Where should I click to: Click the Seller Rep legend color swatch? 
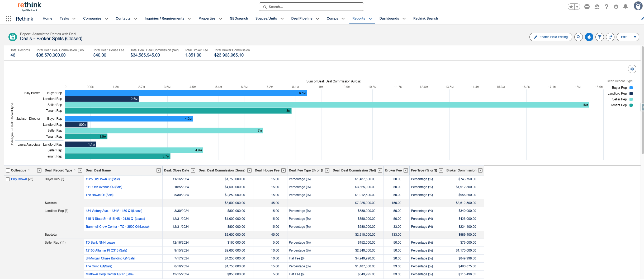click(x=631, y=99)
